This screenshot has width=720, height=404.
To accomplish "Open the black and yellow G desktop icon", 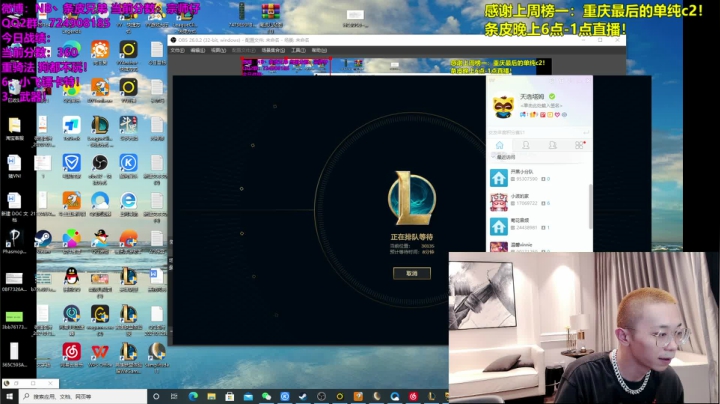I will pos(100,314).
